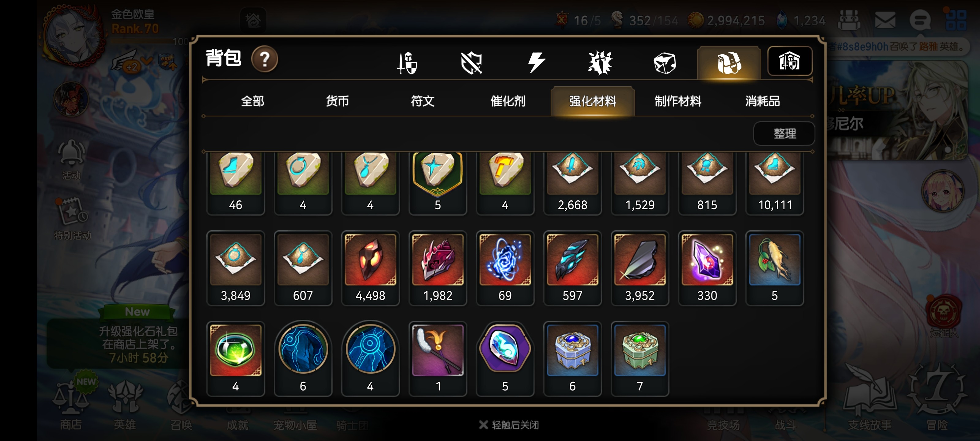
Task: Open the backpack help question mark
Action: point(264,59)
